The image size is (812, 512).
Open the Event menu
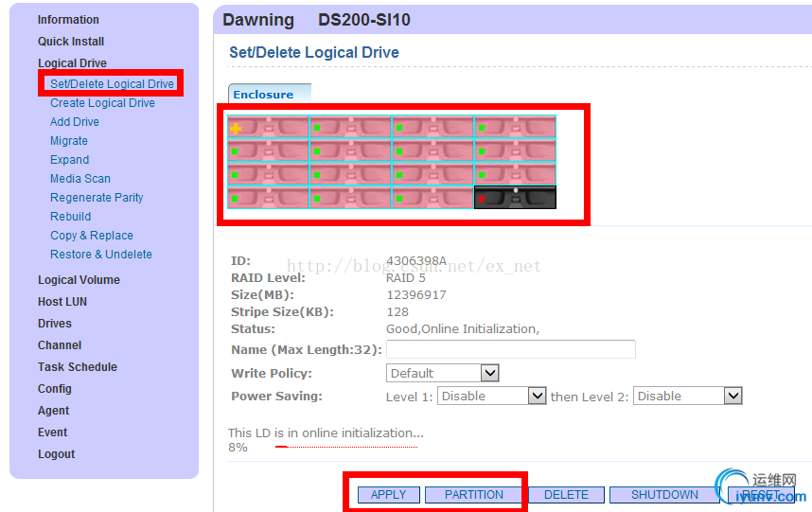52,433
